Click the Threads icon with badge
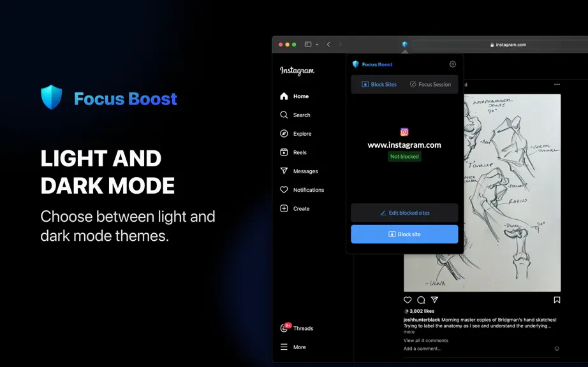Viewport: 588px width, 367px height. coord(284,327)
